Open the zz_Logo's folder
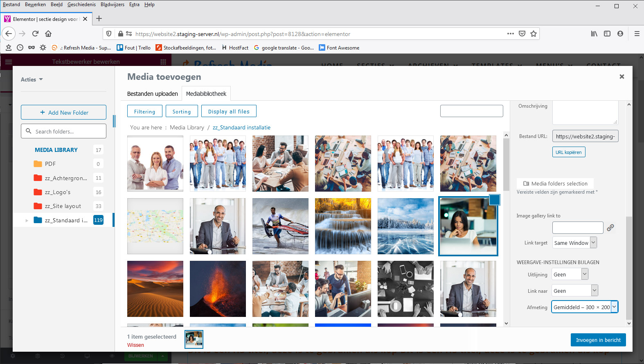Image resolution: width=644 pixels, height=364 pixels. point(58,192)
